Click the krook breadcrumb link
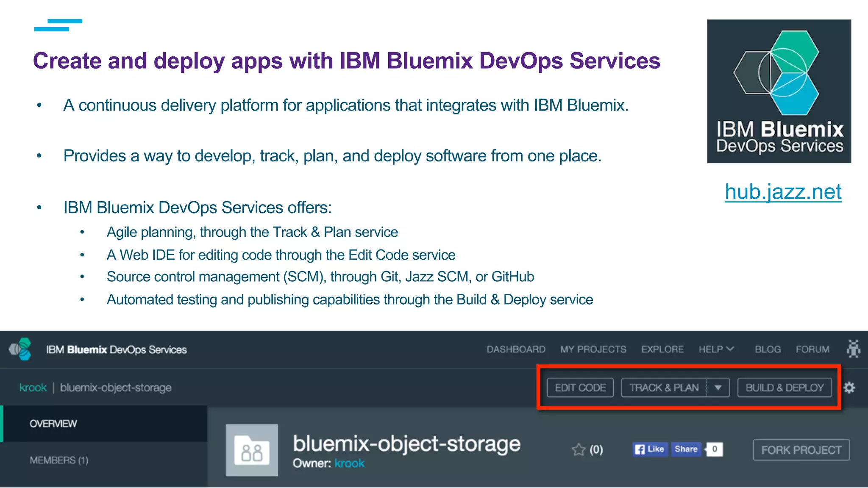Image resolution: width=868 pixels, height=488 pixels. pyautogui.click(x=33, y=388)
